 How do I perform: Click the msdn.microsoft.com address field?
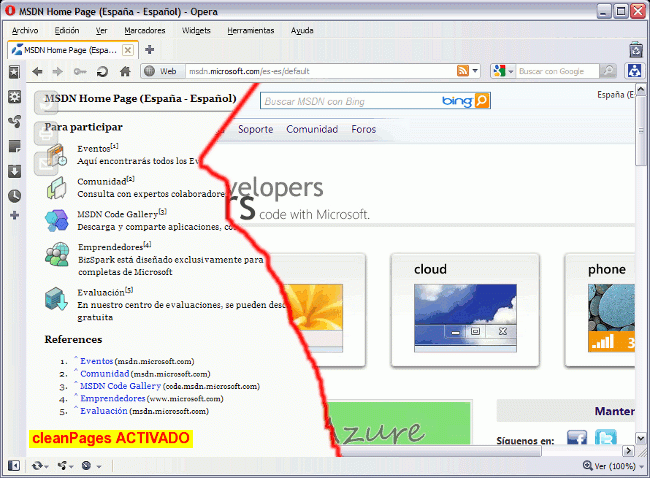pos(320,71)
